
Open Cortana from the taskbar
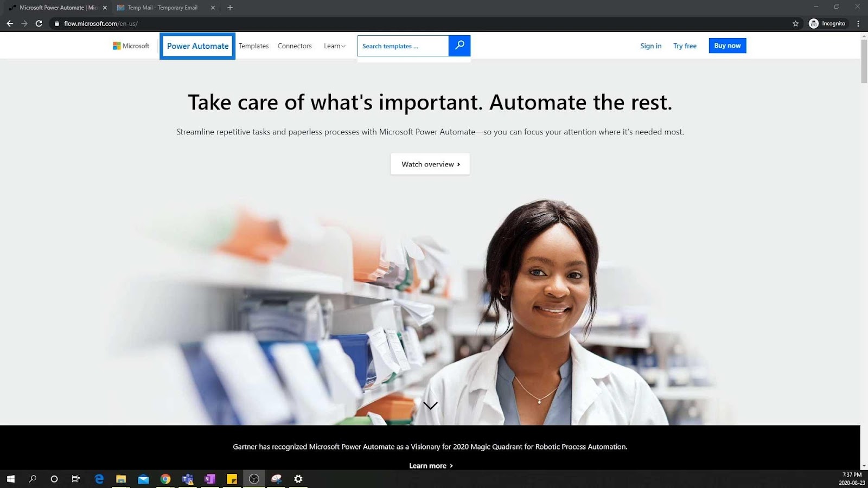coord(54,479)
